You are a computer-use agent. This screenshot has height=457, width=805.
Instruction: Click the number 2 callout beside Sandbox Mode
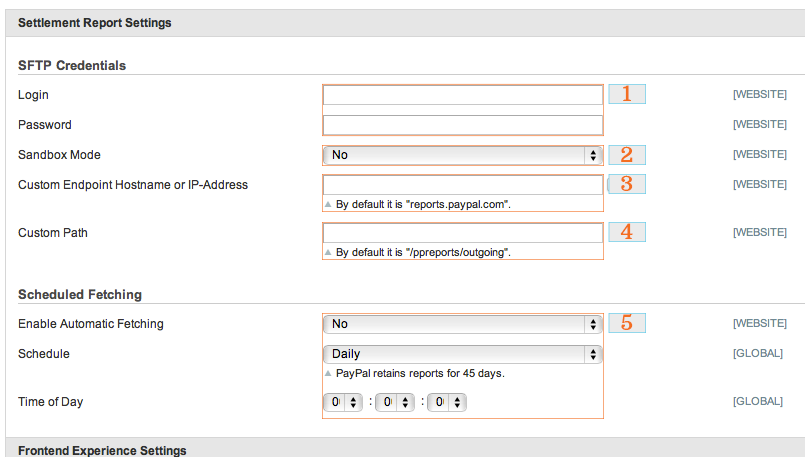point(627,155)
